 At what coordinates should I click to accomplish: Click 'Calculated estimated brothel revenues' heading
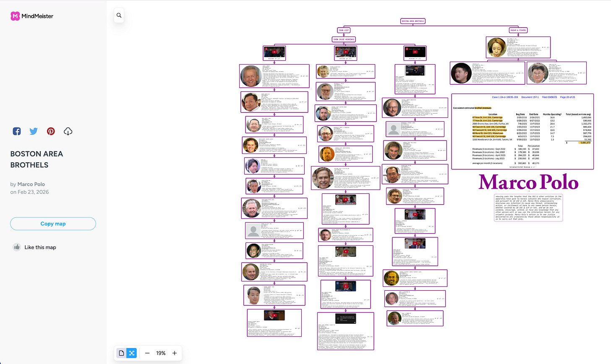(472, 108)
